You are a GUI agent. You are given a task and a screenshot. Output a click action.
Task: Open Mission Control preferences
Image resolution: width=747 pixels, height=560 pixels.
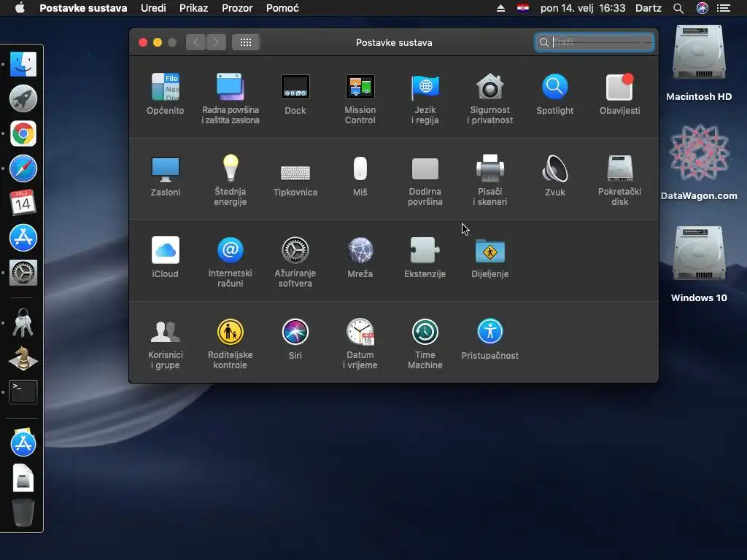pos(360,99)
